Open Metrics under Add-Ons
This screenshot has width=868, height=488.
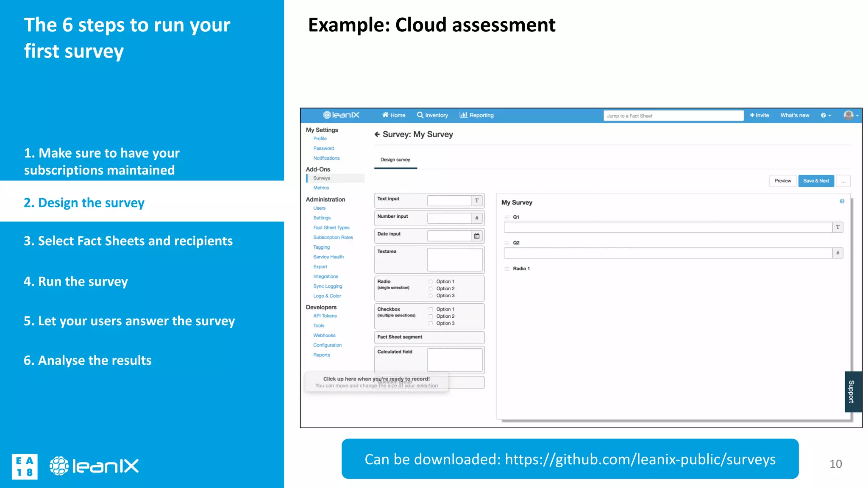point(321,188)
